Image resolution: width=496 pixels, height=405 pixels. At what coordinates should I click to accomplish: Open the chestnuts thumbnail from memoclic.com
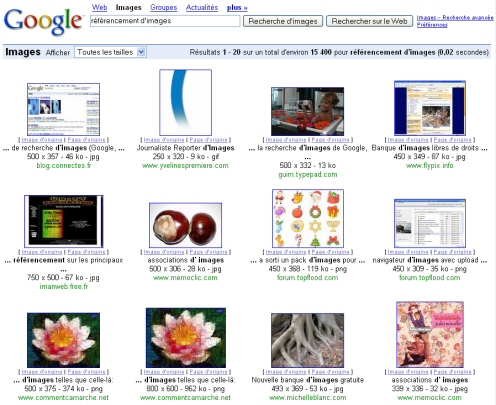(x=185, y=225)
